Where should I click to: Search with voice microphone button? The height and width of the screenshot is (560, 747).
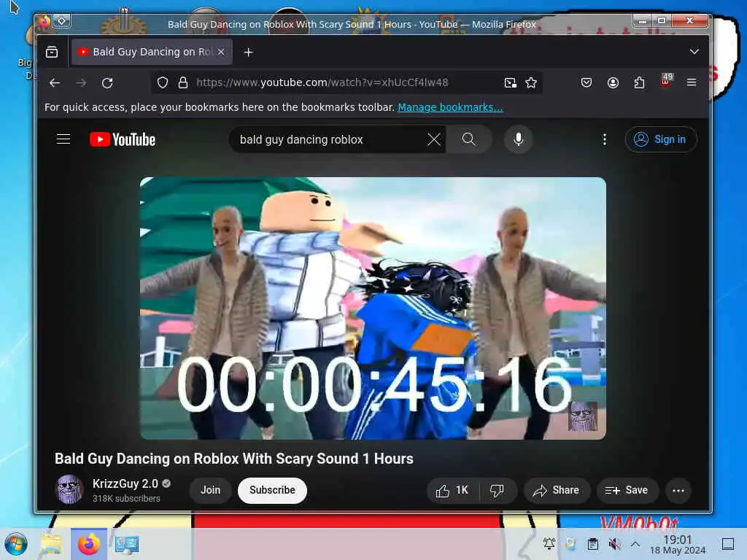[x=519, y=139]
